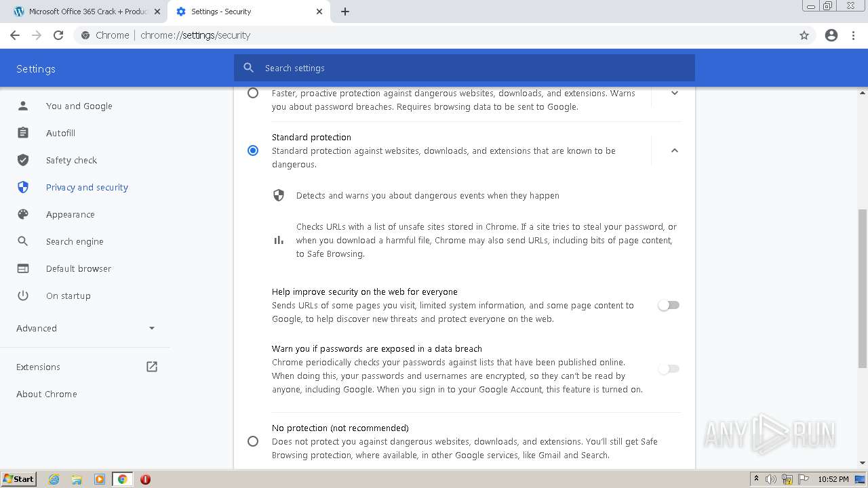The height and width of the screenshot is (488, 868).
Task: Open the Chrome profile avatar menu
Action: (831, 35)
